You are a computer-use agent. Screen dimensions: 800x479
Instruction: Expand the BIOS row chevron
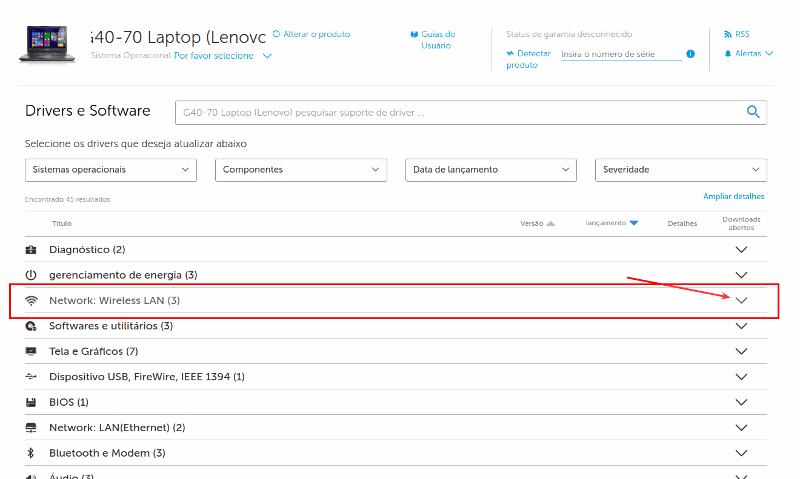point(741,402)
